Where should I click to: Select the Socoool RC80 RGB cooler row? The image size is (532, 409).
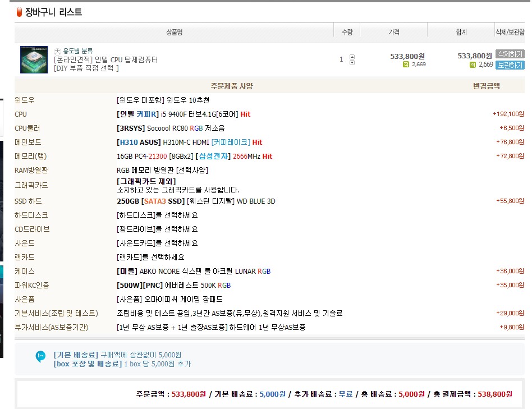coord(269,128)
